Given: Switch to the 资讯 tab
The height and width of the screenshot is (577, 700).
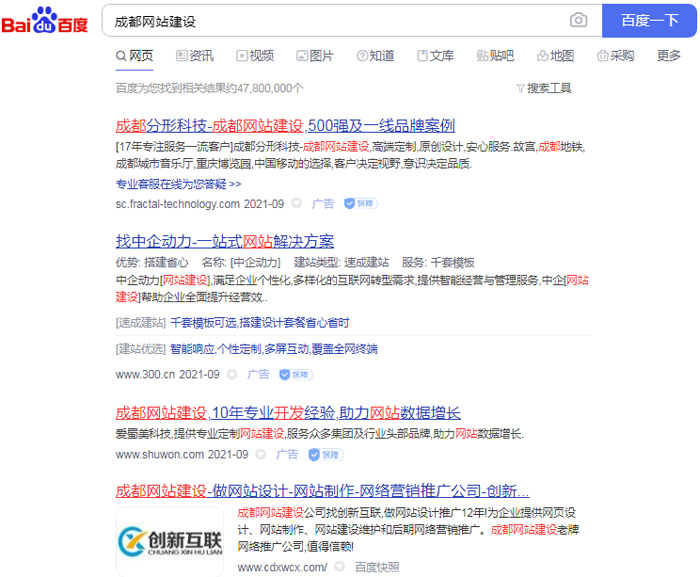Looking at the screenshot, I should pos(195,56).
